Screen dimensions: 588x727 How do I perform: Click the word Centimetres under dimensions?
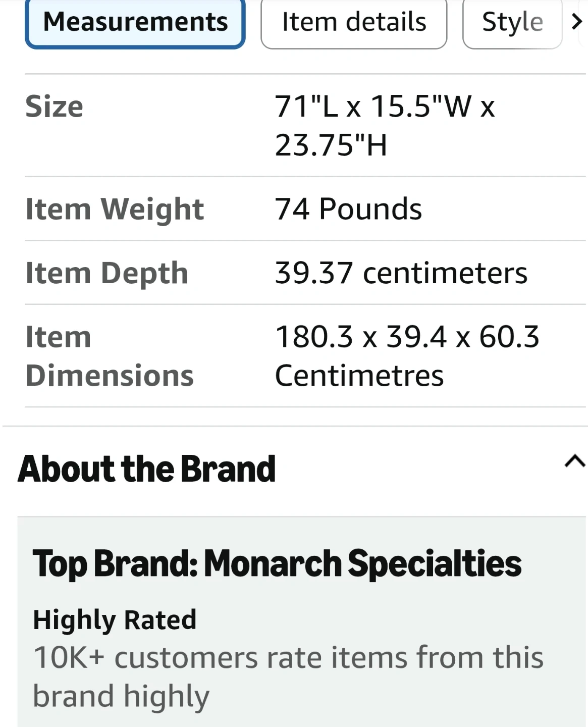tap(359, 376)
